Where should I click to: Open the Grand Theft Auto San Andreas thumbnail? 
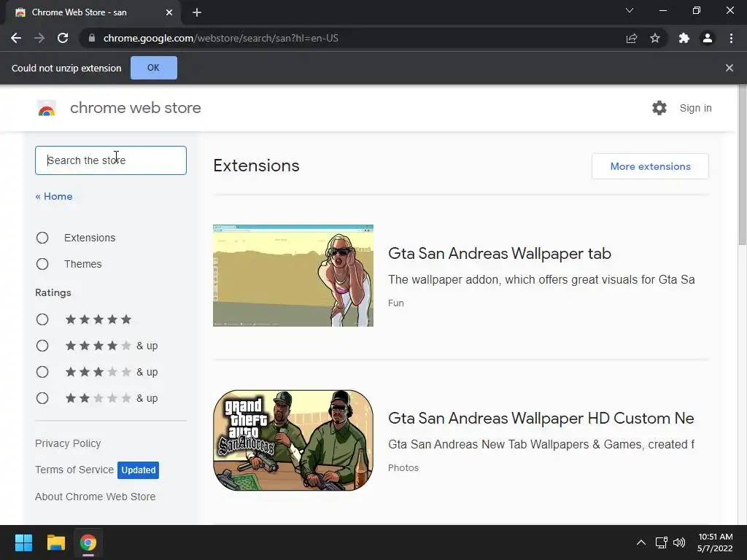[x=293, y=440]
